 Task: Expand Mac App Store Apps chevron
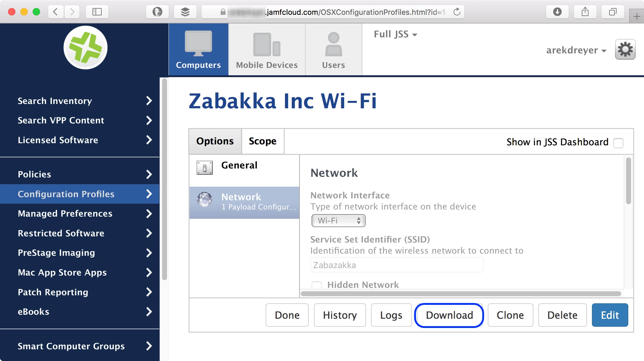point(149,272)
